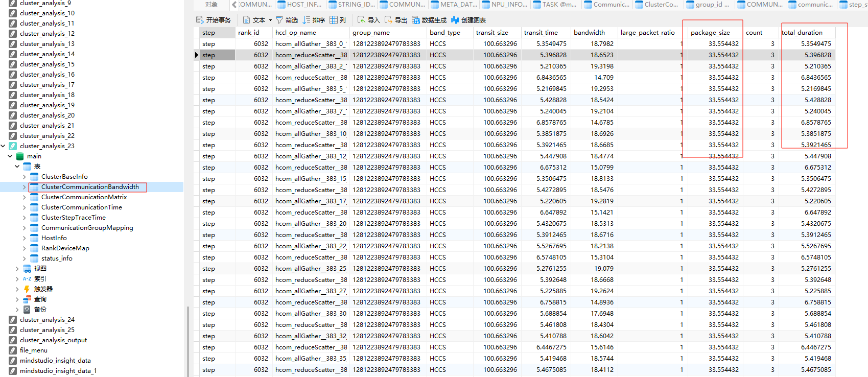Click the status_info table icon
Image resolution: width=868 pixels, height=377 pixels.
pyautogui.click(x=34, y=258)
